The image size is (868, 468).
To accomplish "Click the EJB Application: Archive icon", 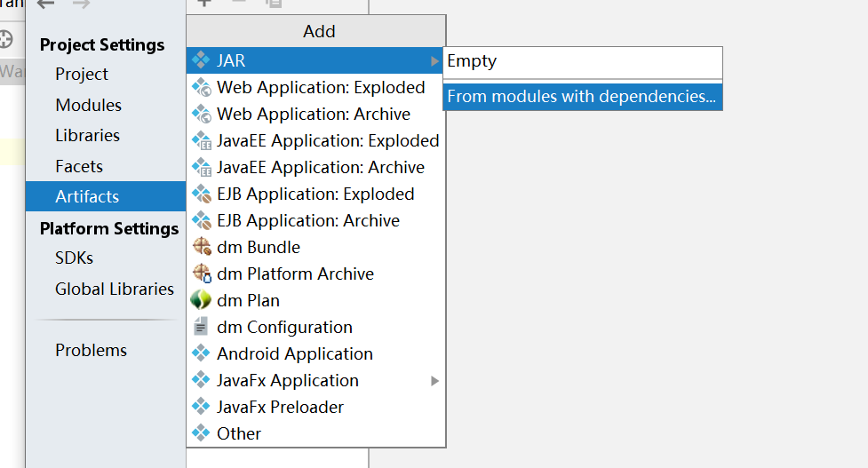I will point(201,220).
